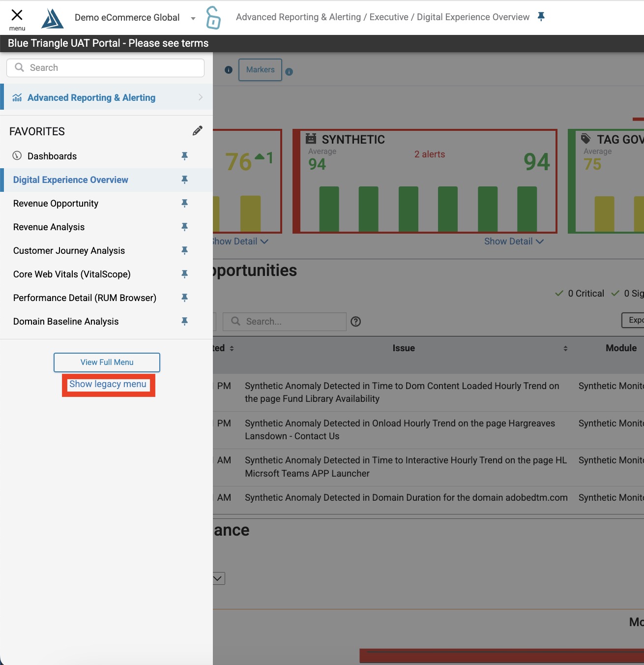Toggle pin for Domain Baseline Analysis
This screenshot has height=665, width=644.
click(185, 321)
